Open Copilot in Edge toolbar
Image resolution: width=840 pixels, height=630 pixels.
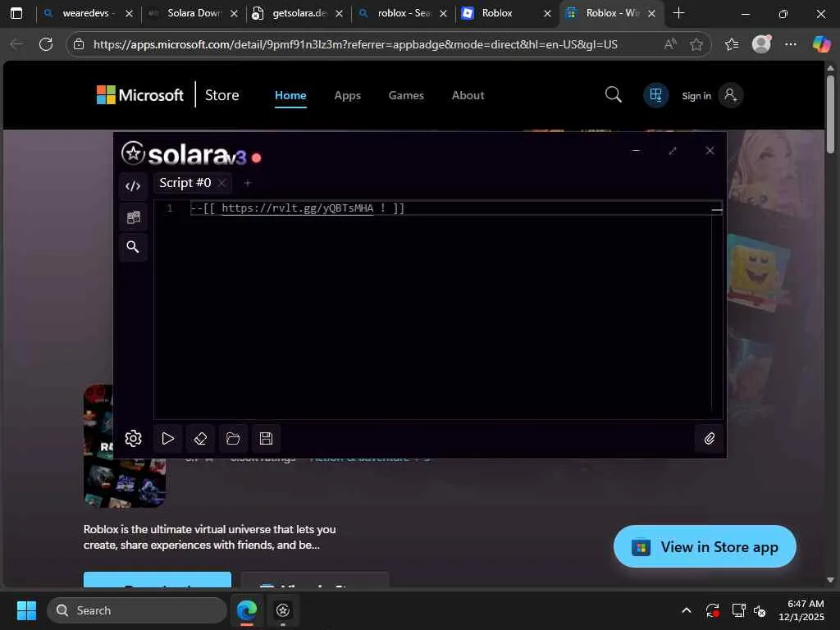coord(820,44)
